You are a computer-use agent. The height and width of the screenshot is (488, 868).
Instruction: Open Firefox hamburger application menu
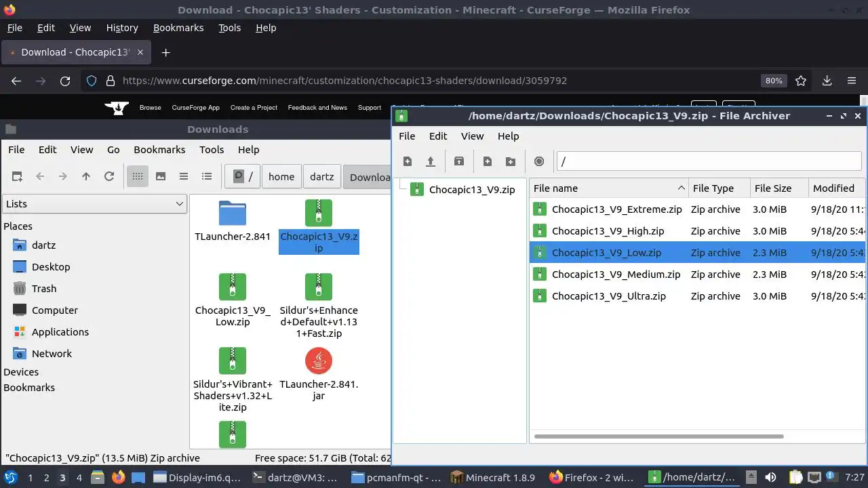click(852, 81)
